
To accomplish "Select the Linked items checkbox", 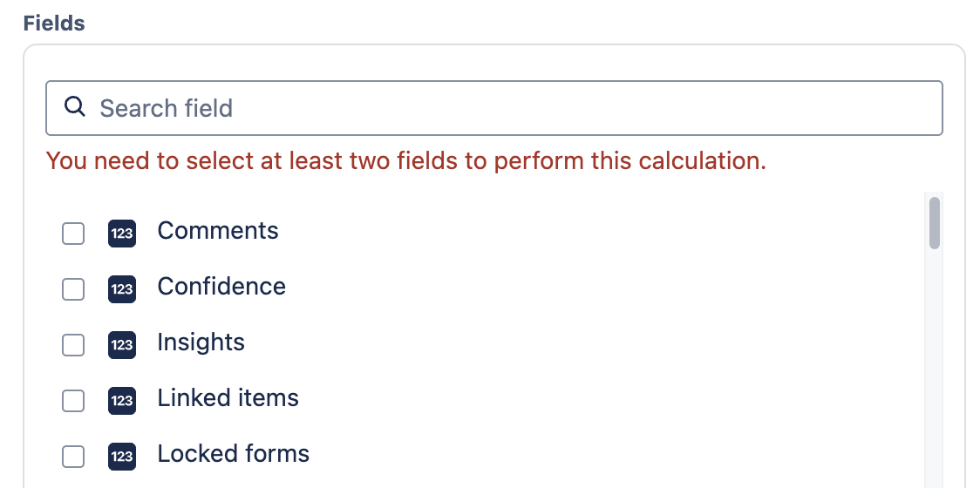I will [73, 401].
